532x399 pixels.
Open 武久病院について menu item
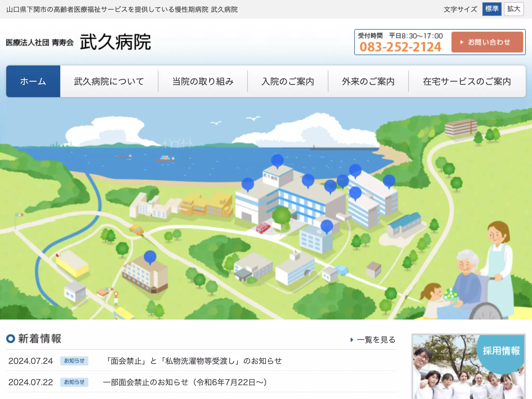109,81
